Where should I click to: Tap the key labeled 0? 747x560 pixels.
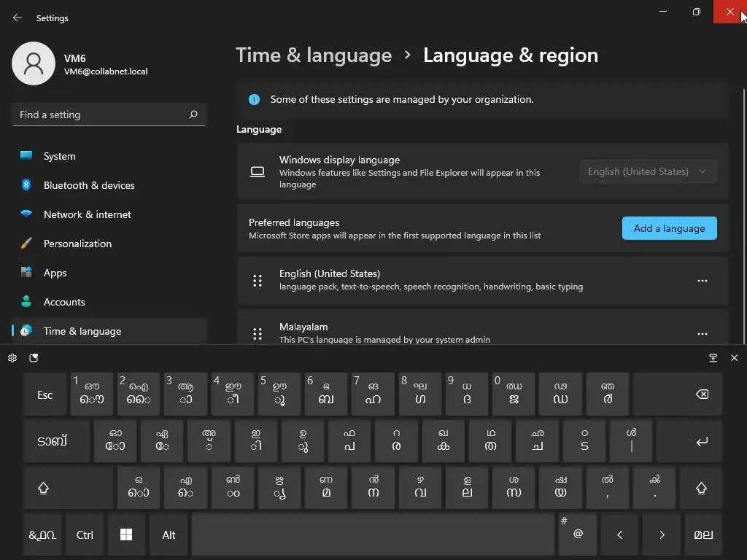click(x=514, y=394)
